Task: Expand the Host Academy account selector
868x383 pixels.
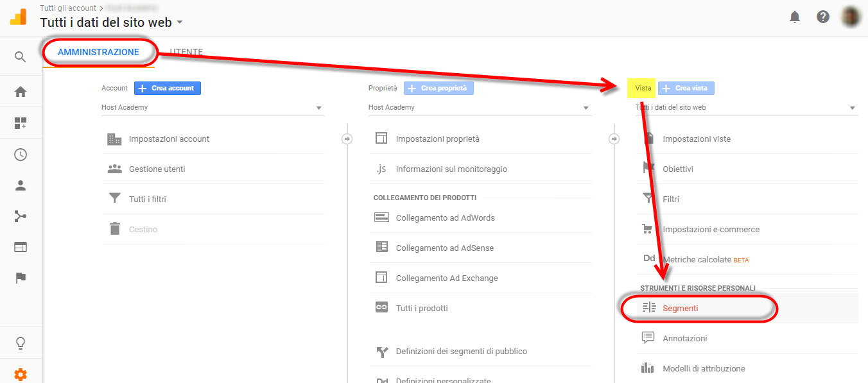Action: click(212, 107)
